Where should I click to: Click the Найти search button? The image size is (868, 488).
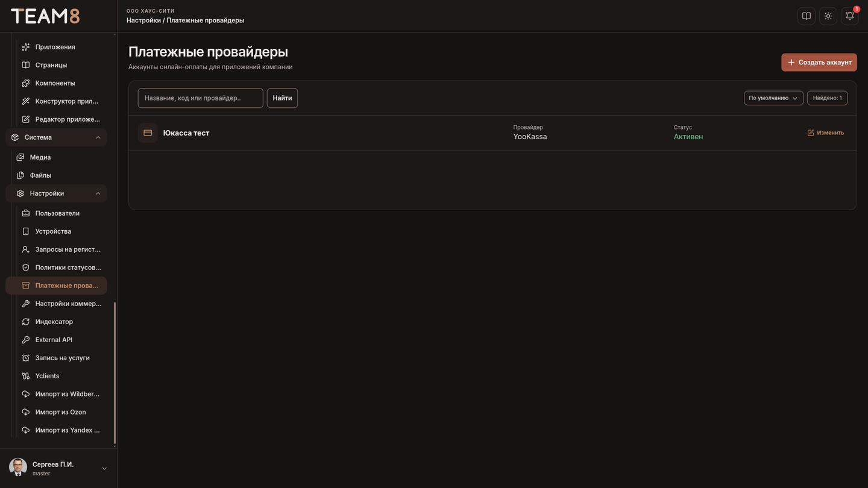pyautogui.click(x=282, y=98)
